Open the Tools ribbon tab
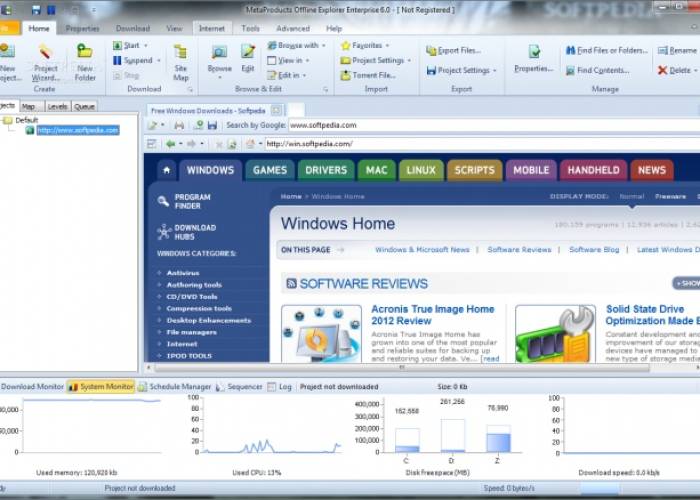Screen dimensions: 700x500 tap(250, 28)
